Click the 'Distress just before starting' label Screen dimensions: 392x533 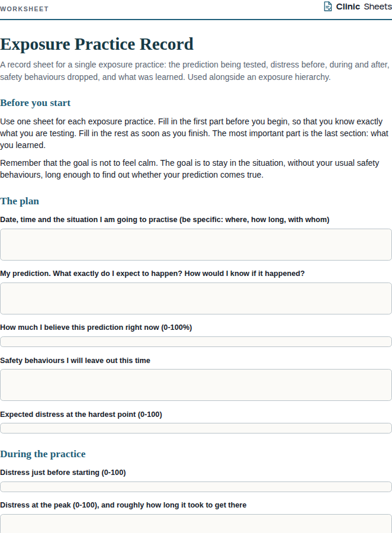(63, 473)
